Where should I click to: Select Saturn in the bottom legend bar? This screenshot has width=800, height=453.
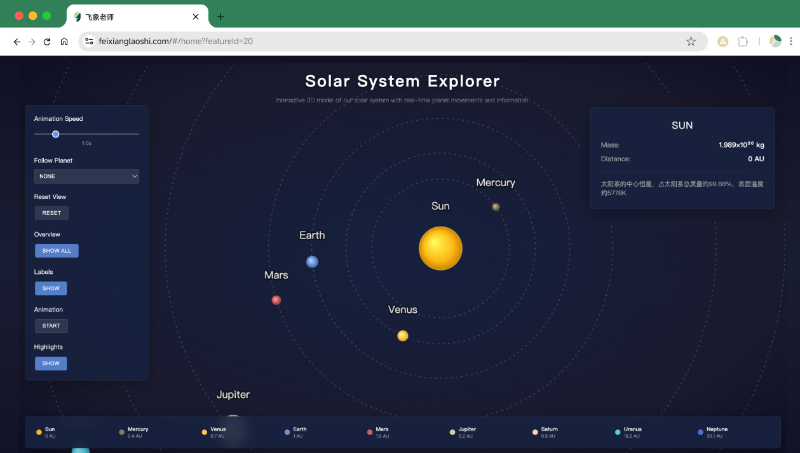pos(545,432)
